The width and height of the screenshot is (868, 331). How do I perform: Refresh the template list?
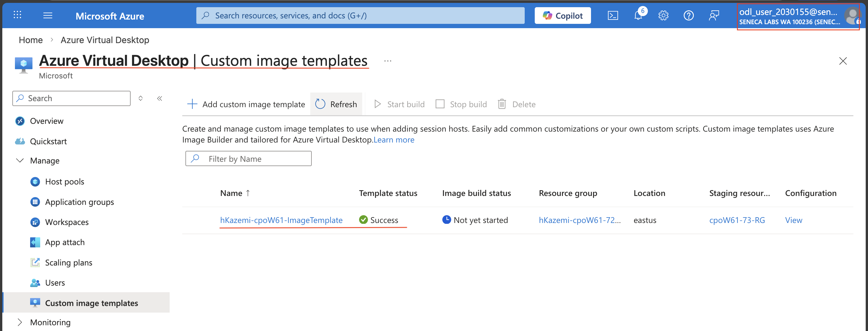336,104
